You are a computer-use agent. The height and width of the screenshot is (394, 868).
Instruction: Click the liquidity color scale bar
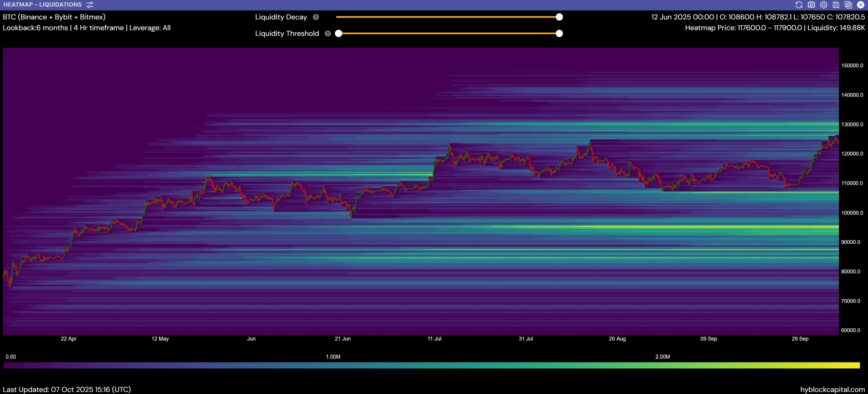[x=432, y=365]
